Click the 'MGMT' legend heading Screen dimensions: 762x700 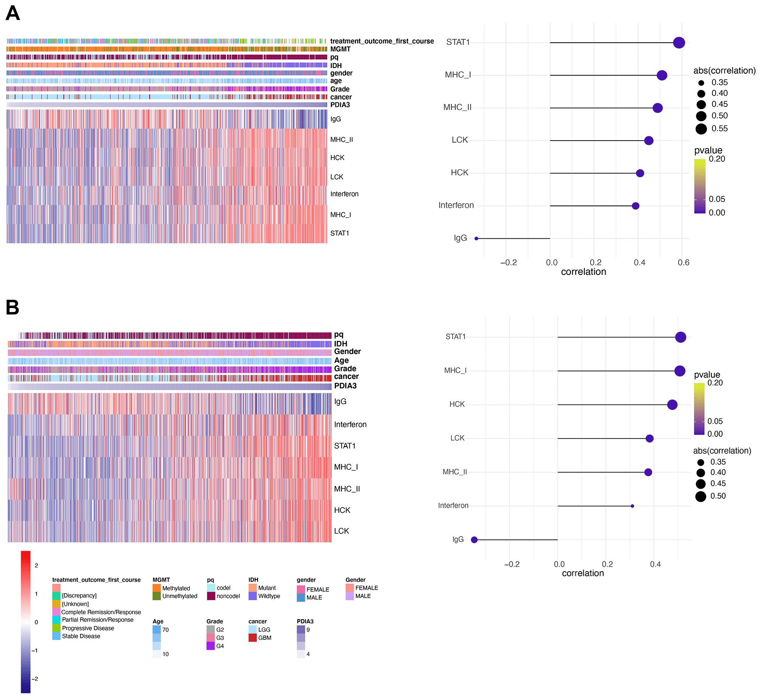161,580
